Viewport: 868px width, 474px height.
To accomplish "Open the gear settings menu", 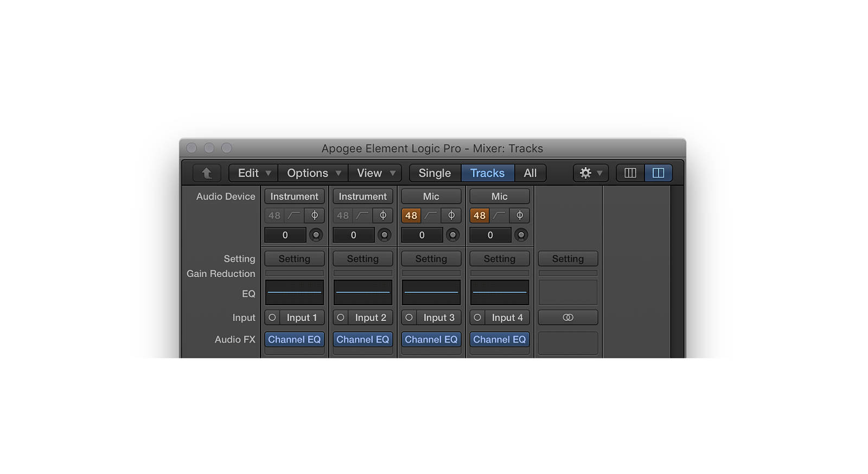I will [591, 173].
